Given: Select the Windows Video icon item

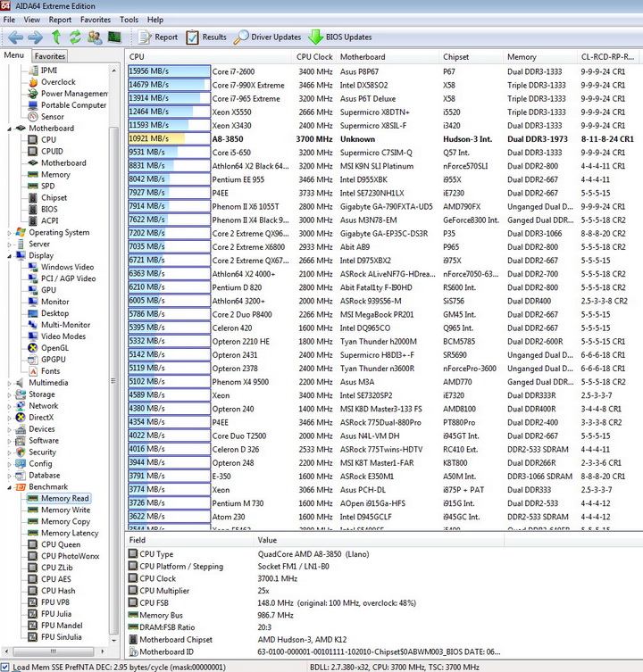Looking at the screenshot, I should (33, 267).
